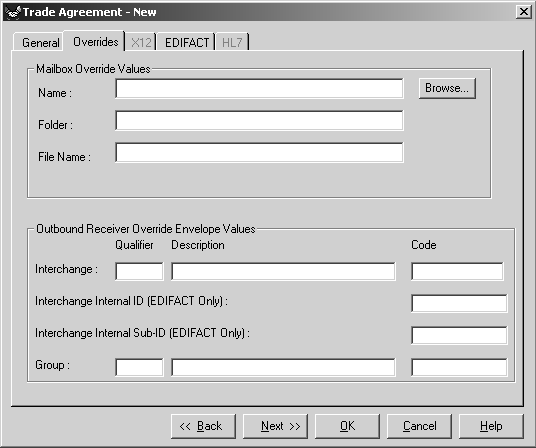Focus the mailbox Name field

[259, 89]
